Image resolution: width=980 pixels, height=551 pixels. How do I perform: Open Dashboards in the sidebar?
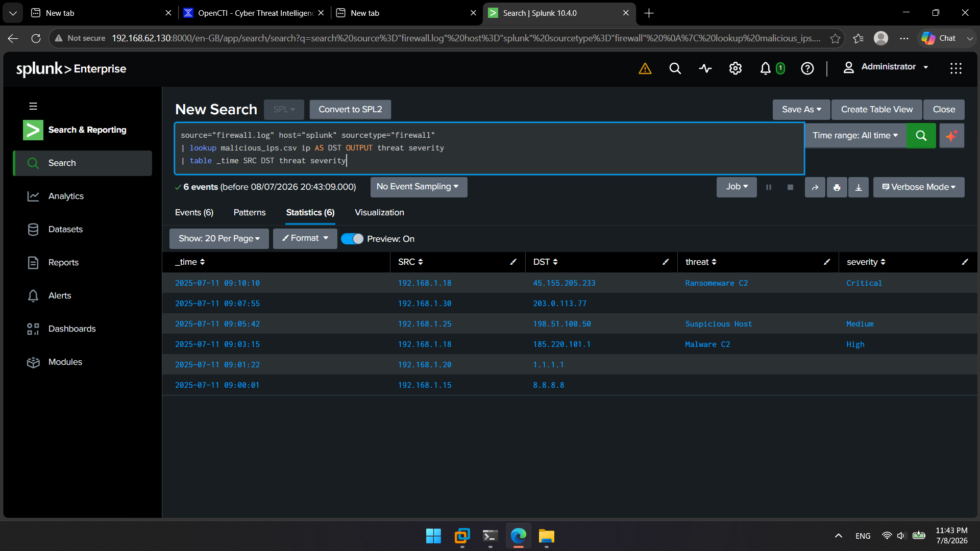pos(83,329)
